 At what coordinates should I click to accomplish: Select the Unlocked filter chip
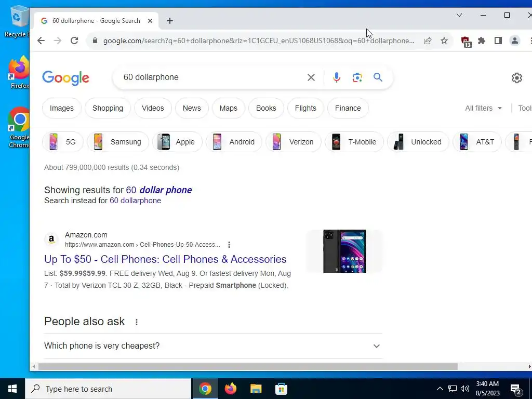[418, 142]
